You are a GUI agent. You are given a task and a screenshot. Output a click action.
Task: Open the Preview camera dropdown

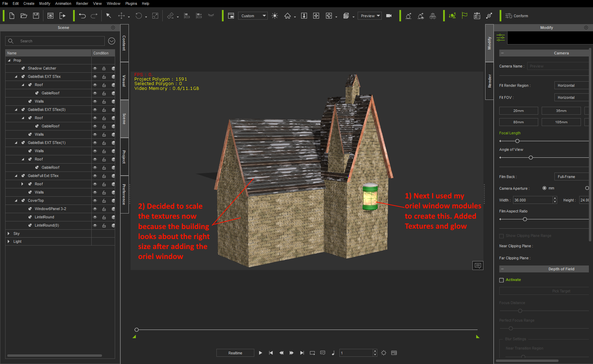pos(370,16)
